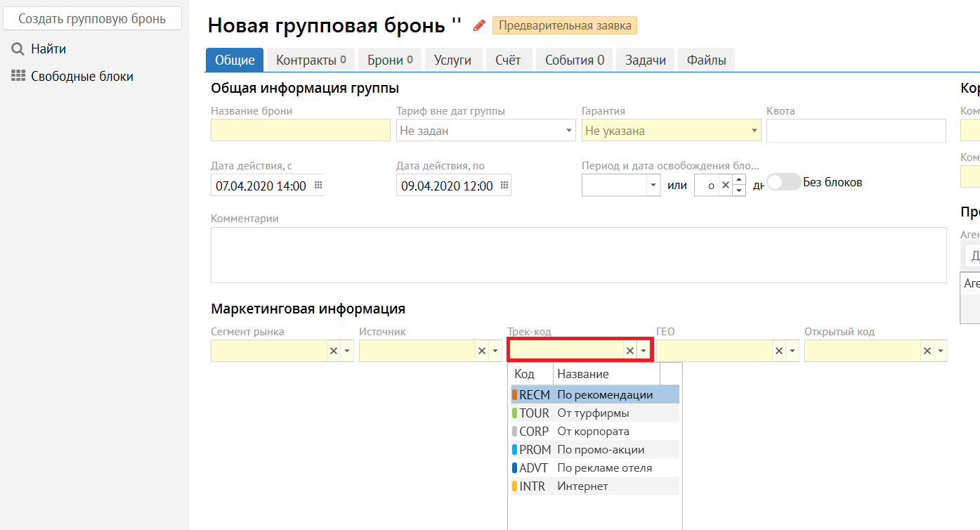Select TOUR От турфирмы option in list
The image size is (980, 530).
tap(594, 413)
